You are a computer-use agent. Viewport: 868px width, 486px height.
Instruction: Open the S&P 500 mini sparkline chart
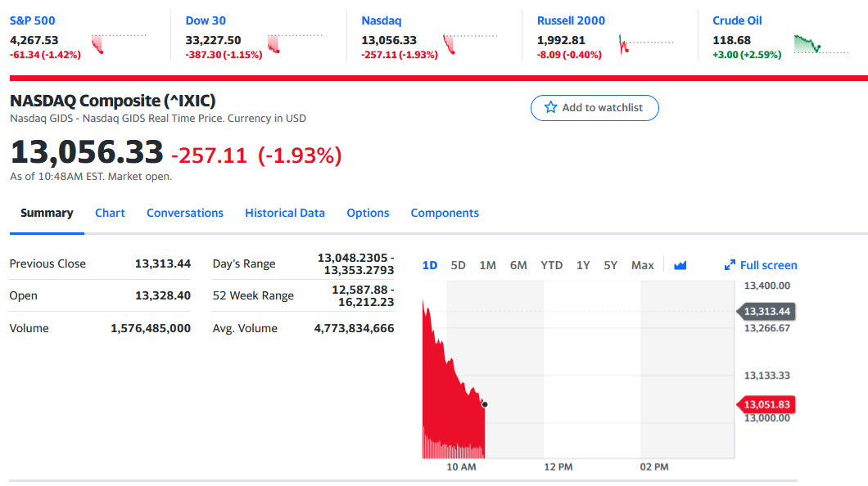119,43
